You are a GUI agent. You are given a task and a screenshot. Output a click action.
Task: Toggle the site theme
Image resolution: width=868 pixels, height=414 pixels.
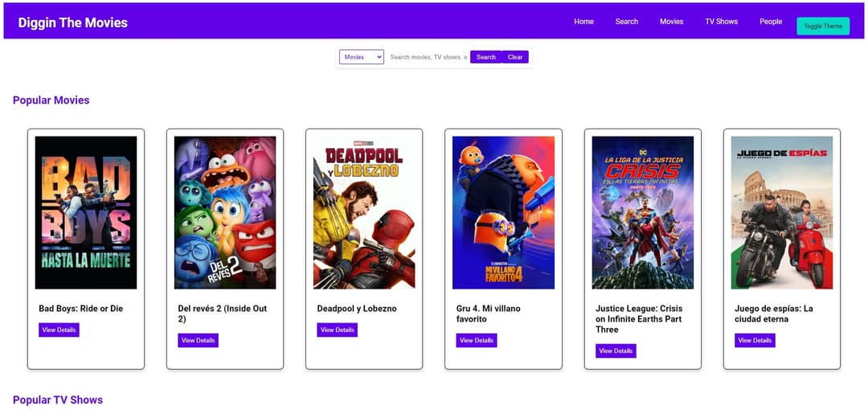823,26
